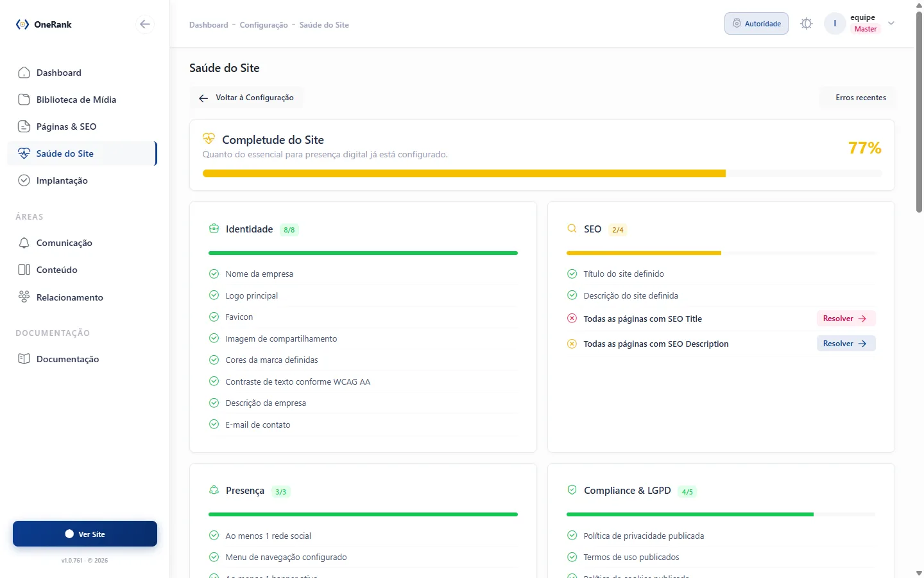This screenshot has width=924, height=578.
Task: Click 'Menu de navegação configurado' item
Action: (363, 557)
